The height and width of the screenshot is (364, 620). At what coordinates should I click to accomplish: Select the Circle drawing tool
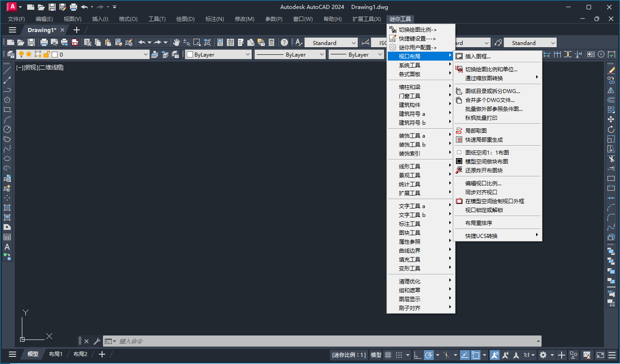tap(7, 129)
